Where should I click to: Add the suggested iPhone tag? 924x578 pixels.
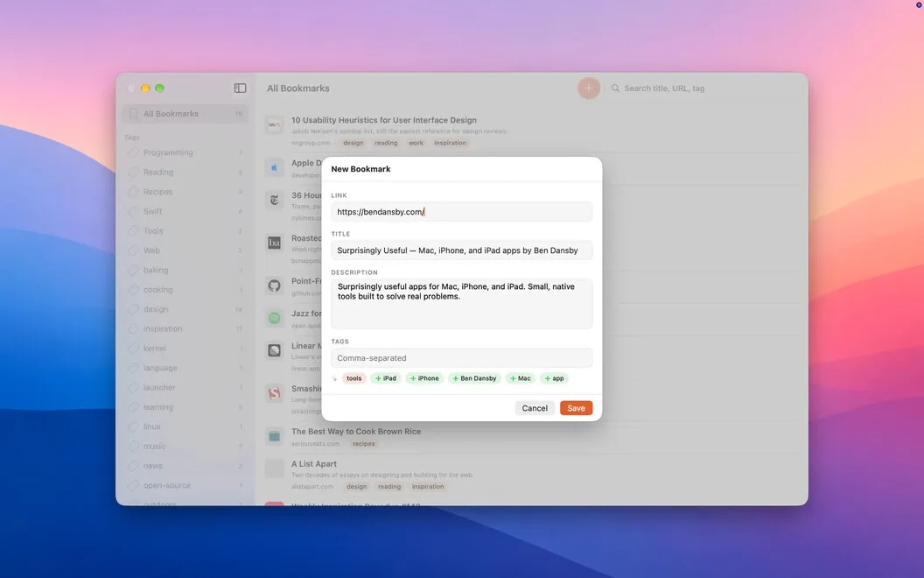click(424, 378)
